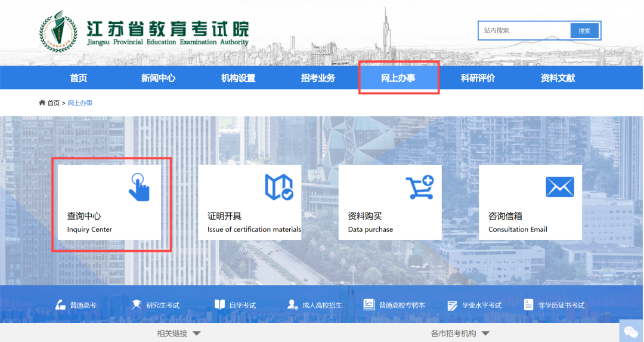
Task: Open the 首页 navigation tab
Action: point(79,78)
